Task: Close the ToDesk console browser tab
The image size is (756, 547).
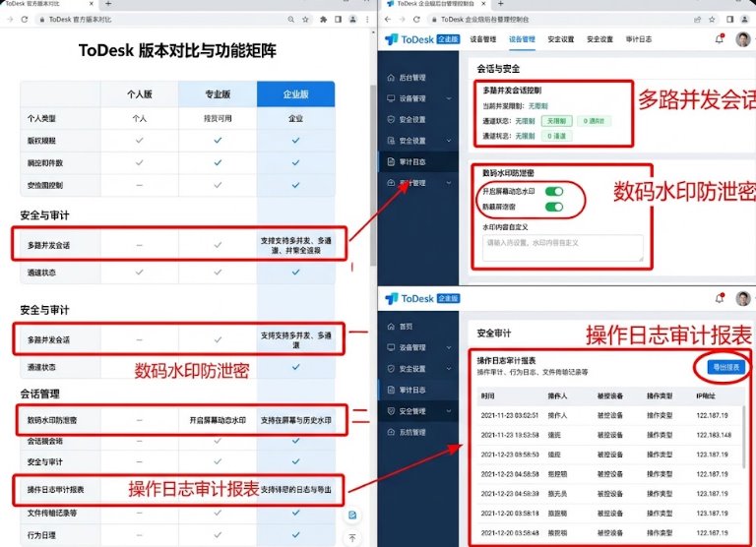Action: pyautogui.click(x=483, y=3)
